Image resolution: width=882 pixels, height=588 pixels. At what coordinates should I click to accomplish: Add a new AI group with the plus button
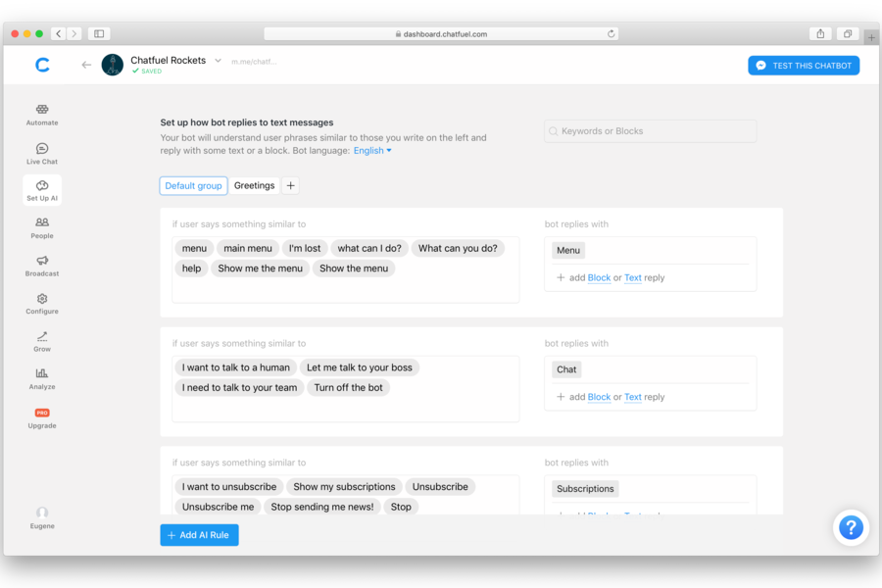pyautogui.click(x=290, y=185)
